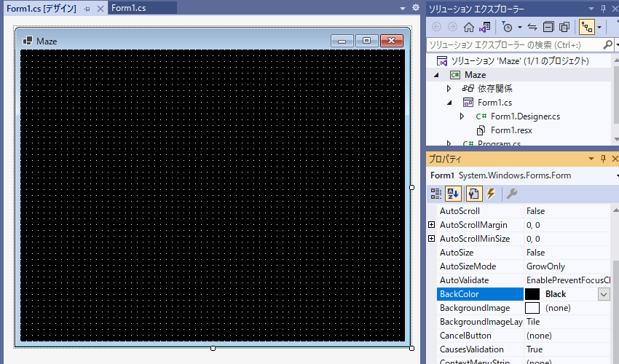Select the Maze project label in tree

pyautogui.click(x=475, y=74)
